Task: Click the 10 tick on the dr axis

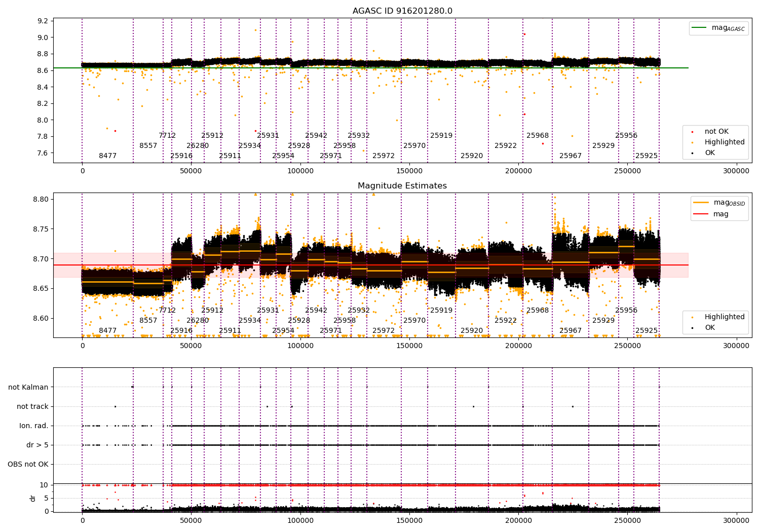Action: coord(44,485)
